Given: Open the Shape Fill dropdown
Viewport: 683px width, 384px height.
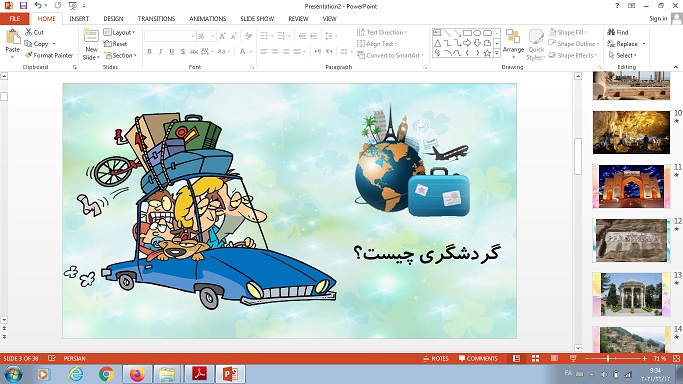Looking at the screenshot, I should (568, 32).
